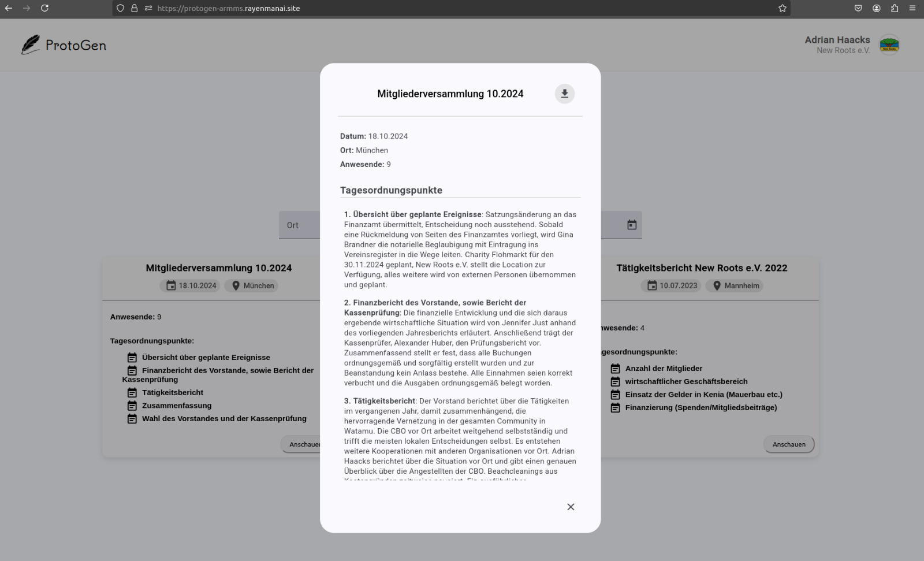Open the browser extensions icon

tap(895, 8)
